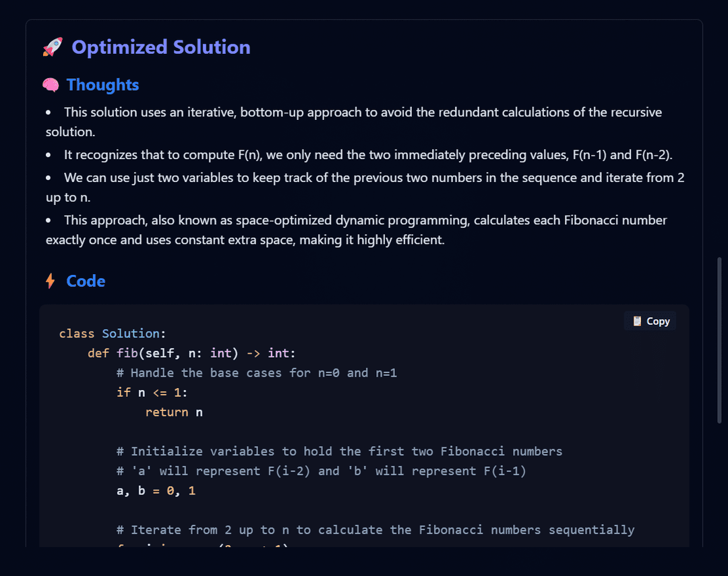Click the bullet about space-optimized dynamic programming
This screenshot has height=576, width=728.
point(356,230)
